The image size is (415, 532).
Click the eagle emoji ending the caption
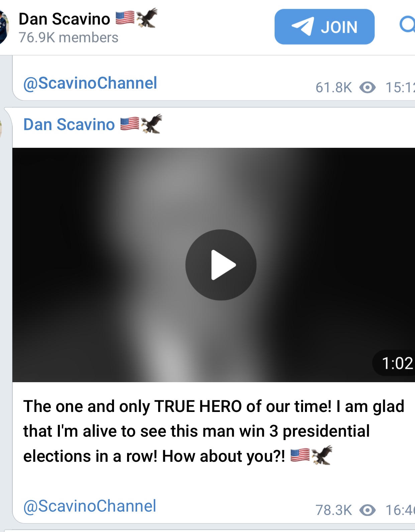click(322, 455)
